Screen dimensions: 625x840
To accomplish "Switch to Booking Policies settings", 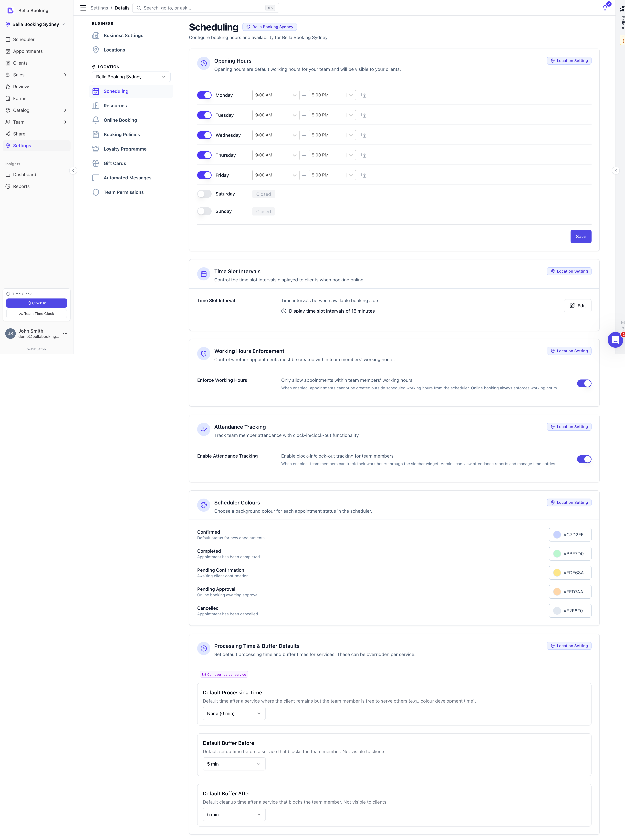I will coord(121,134).
